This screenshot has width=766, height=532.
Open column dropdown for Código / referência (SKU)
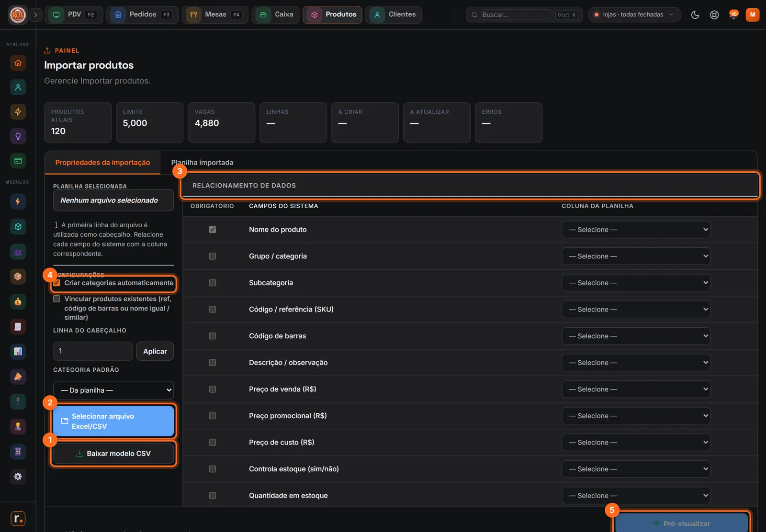[x=636, y=310]
